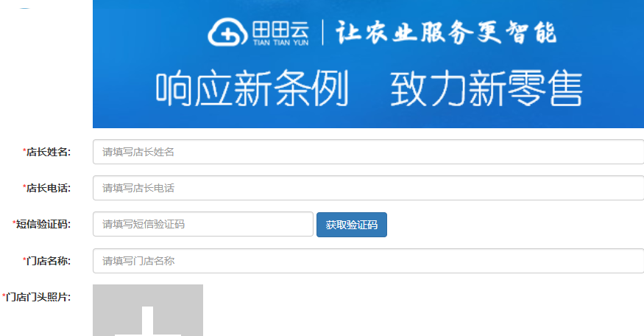Viewport: 644px width, 336px height.
Task: Click the TIAN TIAN YUN pinyin caption
Action: pyautogui.click(x=280, y=42)
